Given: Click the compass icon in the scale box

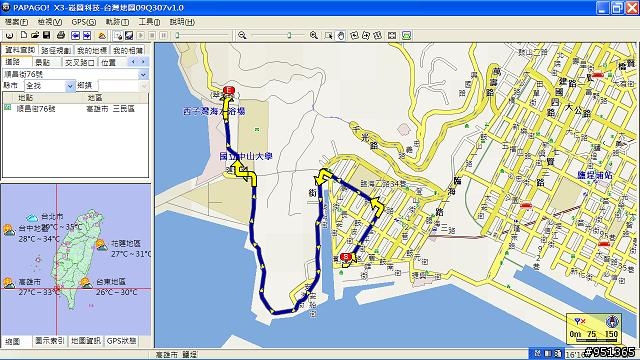Looking at the screenshot, I should 611,322.
